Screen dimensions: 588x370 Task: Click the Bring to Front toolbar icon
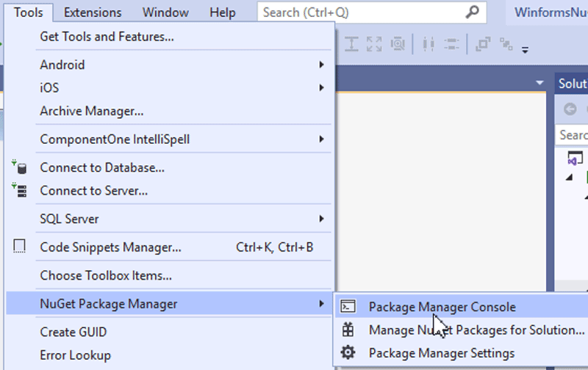483,44
